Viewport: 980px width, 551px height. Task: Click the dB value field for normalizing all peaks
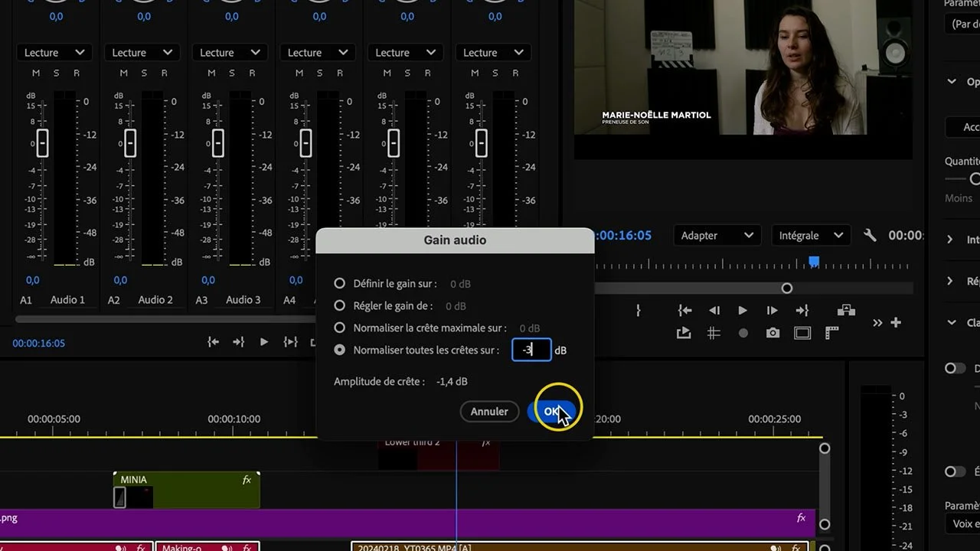[x=531, y=350]
